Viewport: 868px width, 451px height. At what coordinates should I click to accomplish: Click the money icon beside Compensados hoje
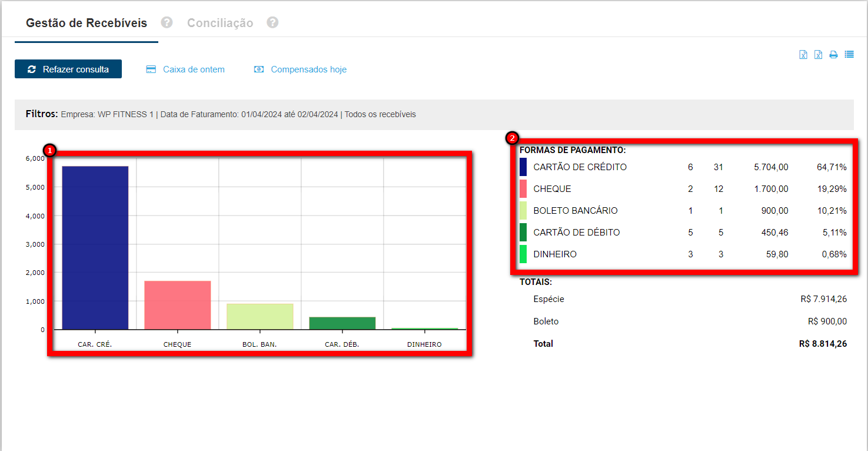pyautogui.click(x=259, y=69)
